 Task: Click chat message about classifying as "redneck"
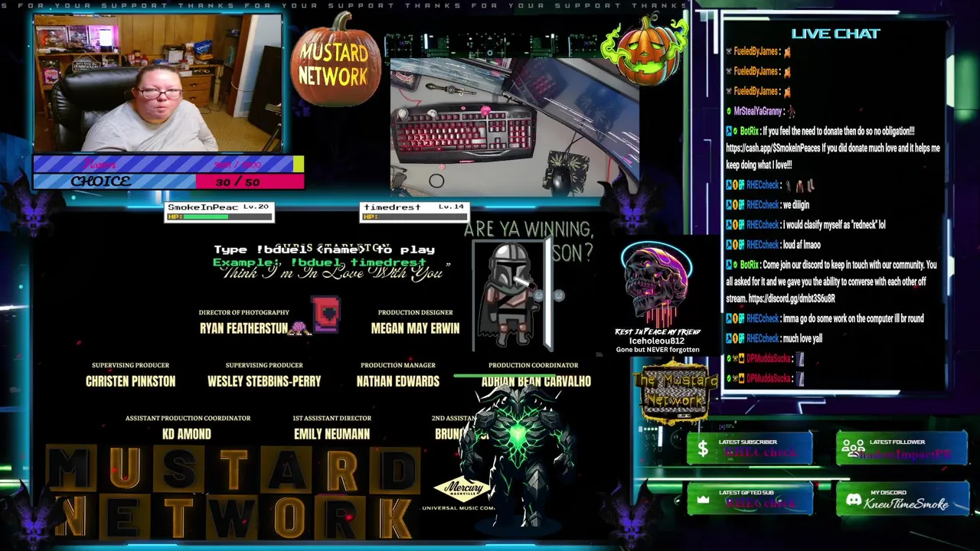click(x=834, y=225)
